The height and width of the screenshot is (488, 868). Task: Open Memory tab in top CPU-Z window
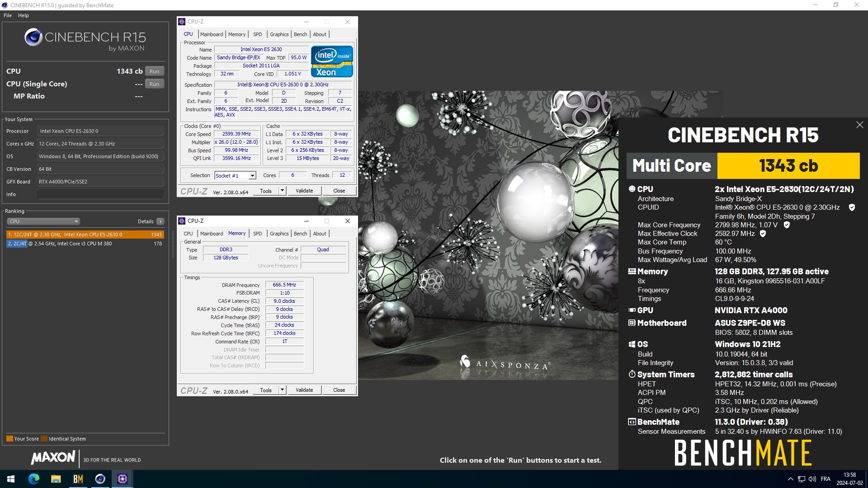pos(237,34)
